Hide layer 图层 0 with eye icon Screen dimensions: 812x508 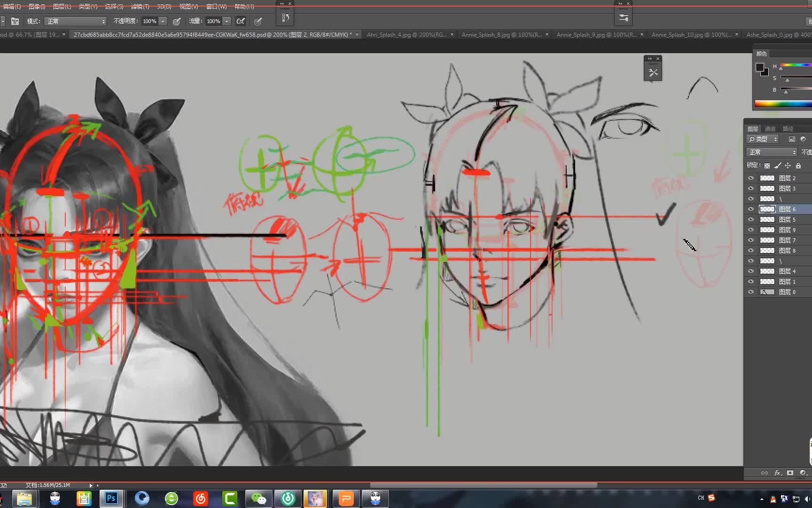tap(750, 292)
